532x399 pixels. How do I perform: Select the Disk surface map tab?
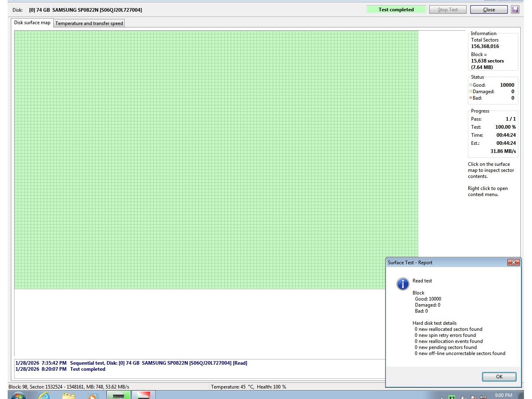[32, 23]
